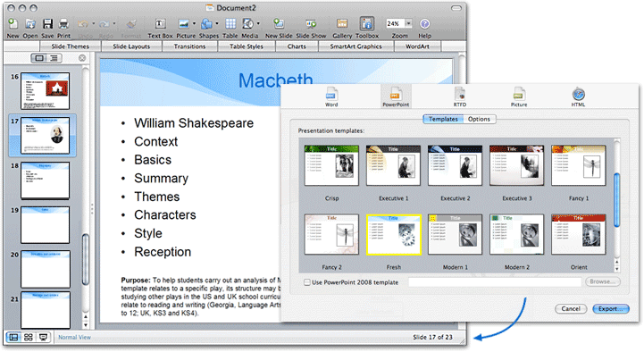This screenshot has height=352, width=644.
Task: Open the Charts tab
Action: tap(297, 46)
